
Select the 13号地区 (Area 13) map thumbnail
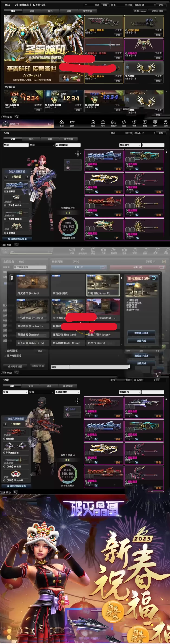pyautogui.click(x=103, y=285)
